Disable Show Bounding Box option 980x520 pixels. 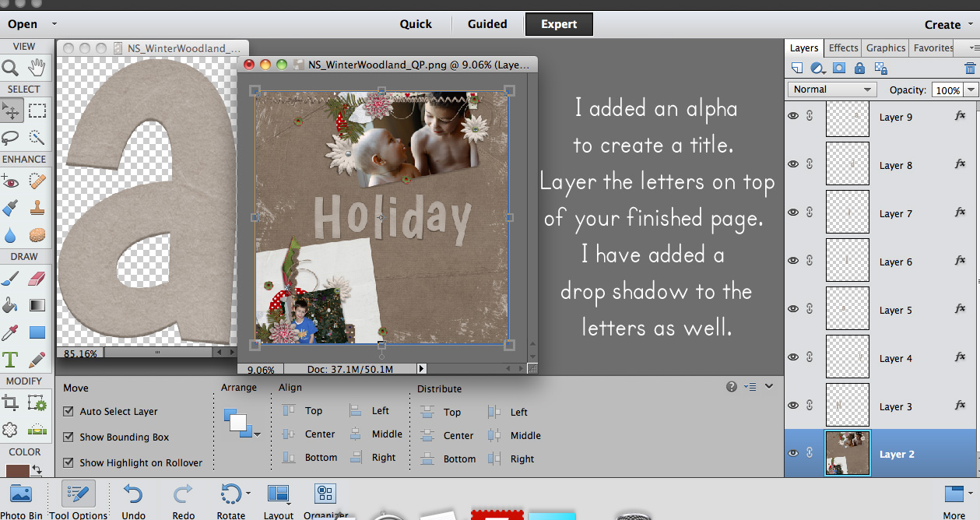(x=68, y=437)
